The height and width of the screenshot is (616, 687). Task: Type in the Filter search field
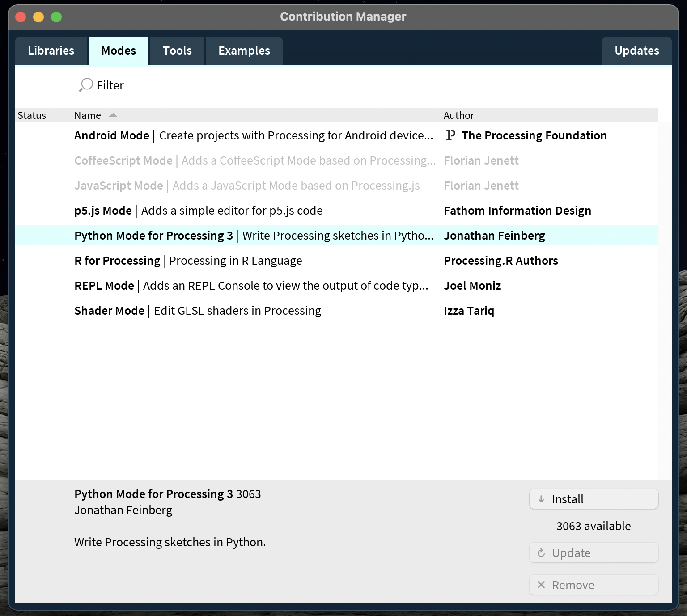(224, 85)
